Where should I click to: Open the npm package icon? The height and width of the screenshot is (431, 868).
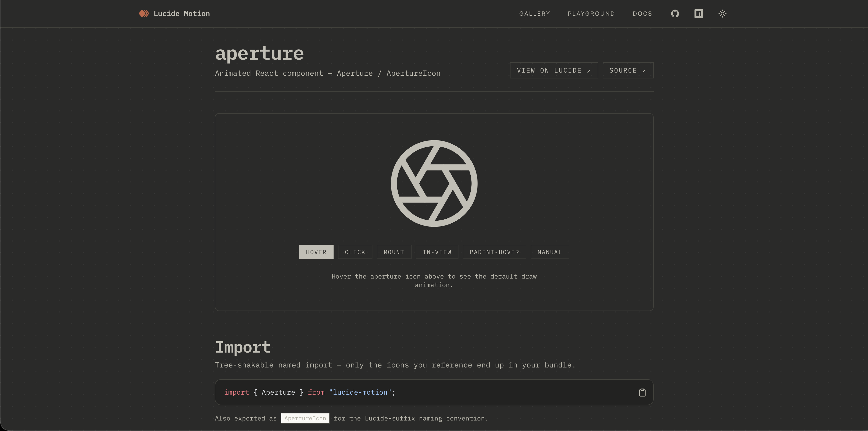pos(698,13)
